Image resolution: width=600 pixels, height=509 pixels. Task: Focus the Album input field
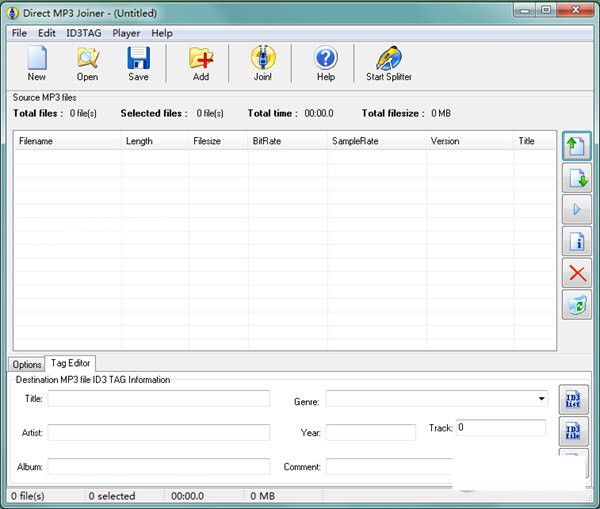point(159,467)
